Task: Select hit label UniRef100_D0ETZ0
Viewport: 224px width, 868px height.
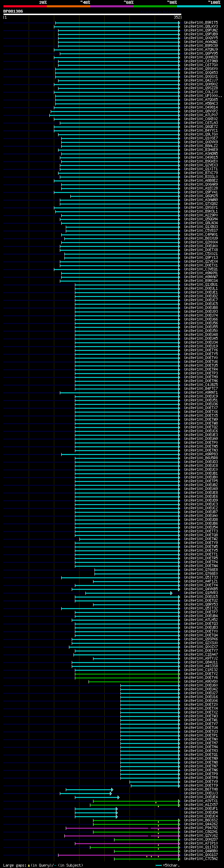Action: click(x=201, y=704)
